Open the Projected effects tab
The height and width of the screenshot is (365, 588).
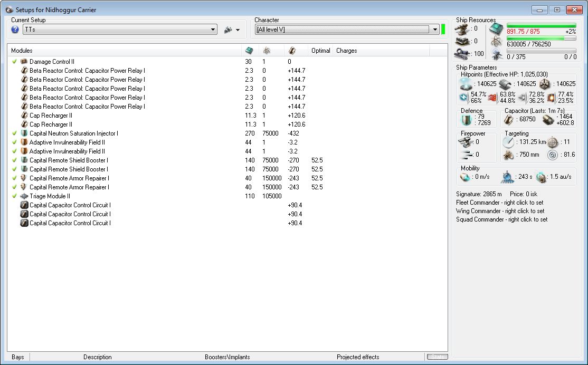point(358,357)
